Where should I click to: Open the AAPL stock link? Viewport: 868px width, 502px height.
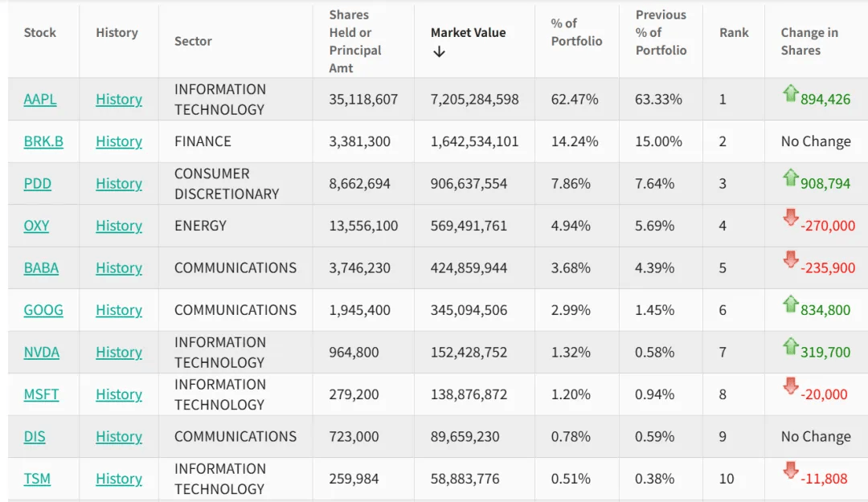point(40,100)
